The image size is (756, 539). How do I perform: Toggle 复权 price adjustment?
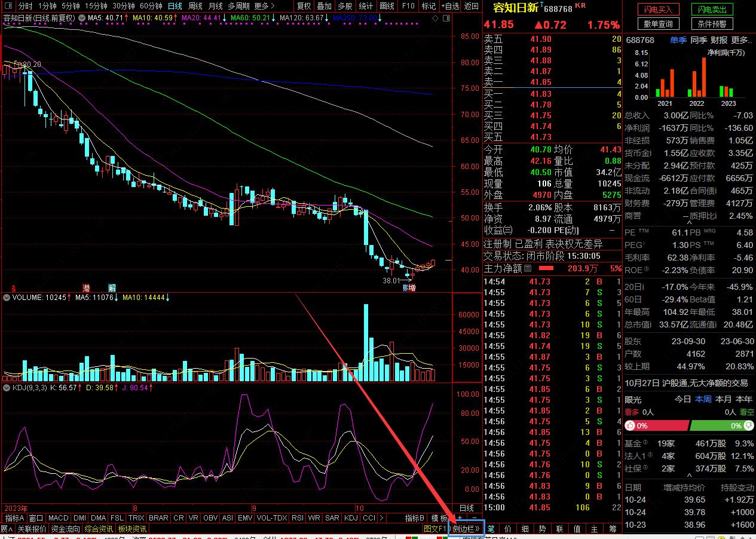[x=304, y=6]
